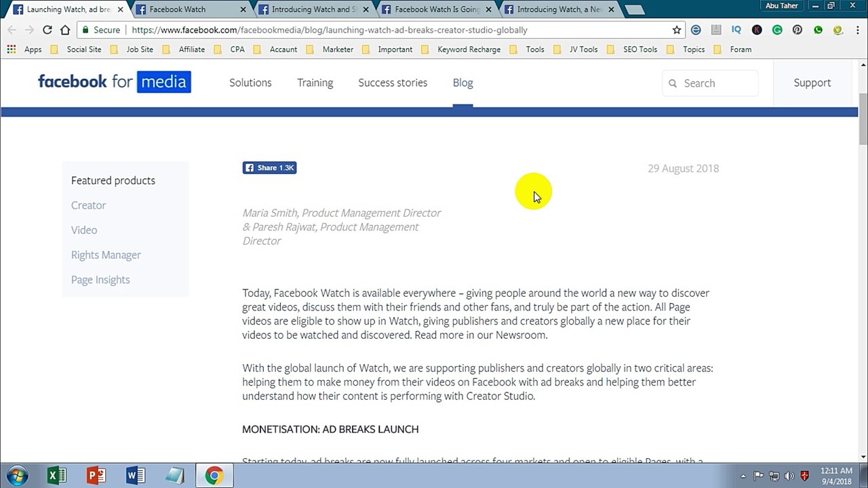Show hidden system tray icons
Screen dimensions: 868x488
[x=743, y=476]
